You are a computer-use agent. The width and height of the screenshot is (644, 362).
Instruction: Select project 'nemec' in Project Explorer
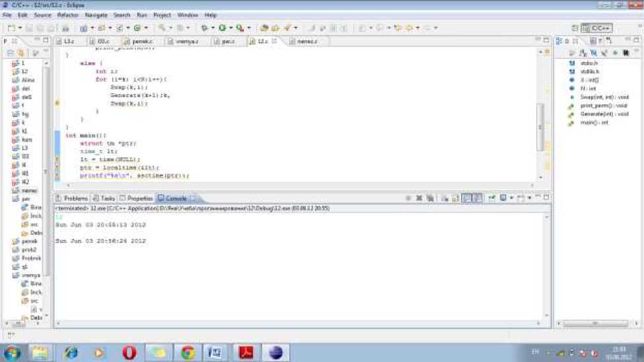coord(25,191)
